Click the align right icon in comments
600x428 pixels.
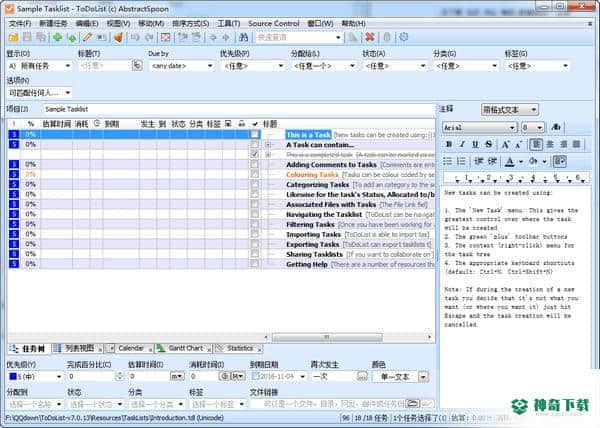563,144
